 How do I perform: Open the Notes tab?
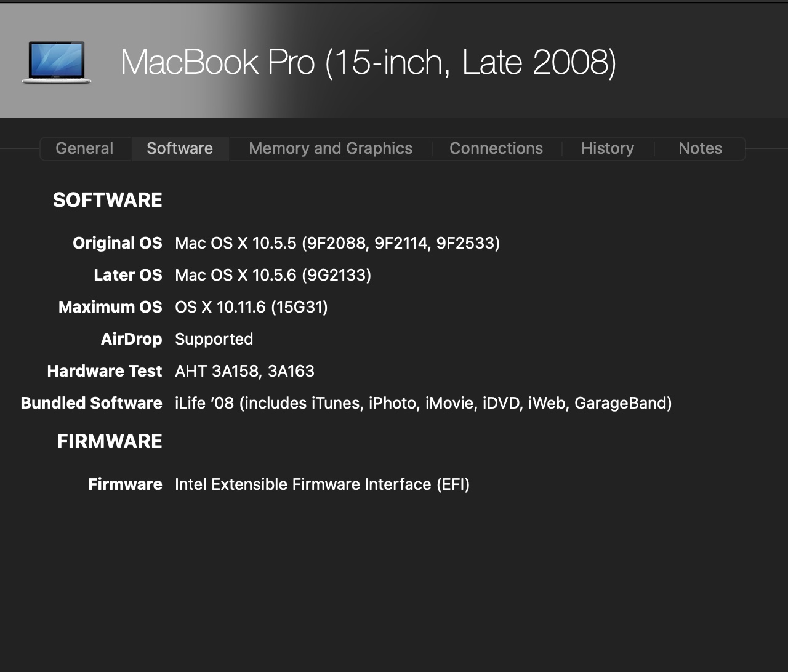(x=700, y=148)
